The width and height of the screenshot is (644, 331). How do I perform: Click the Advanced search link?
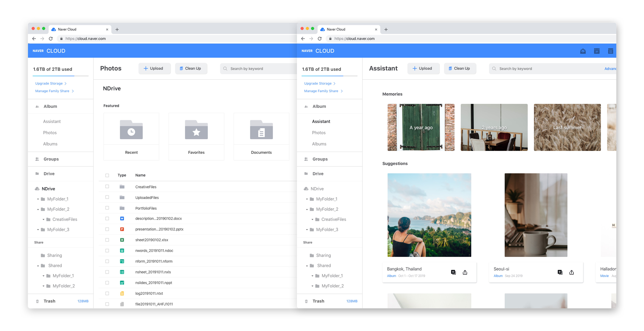(610, 69)
